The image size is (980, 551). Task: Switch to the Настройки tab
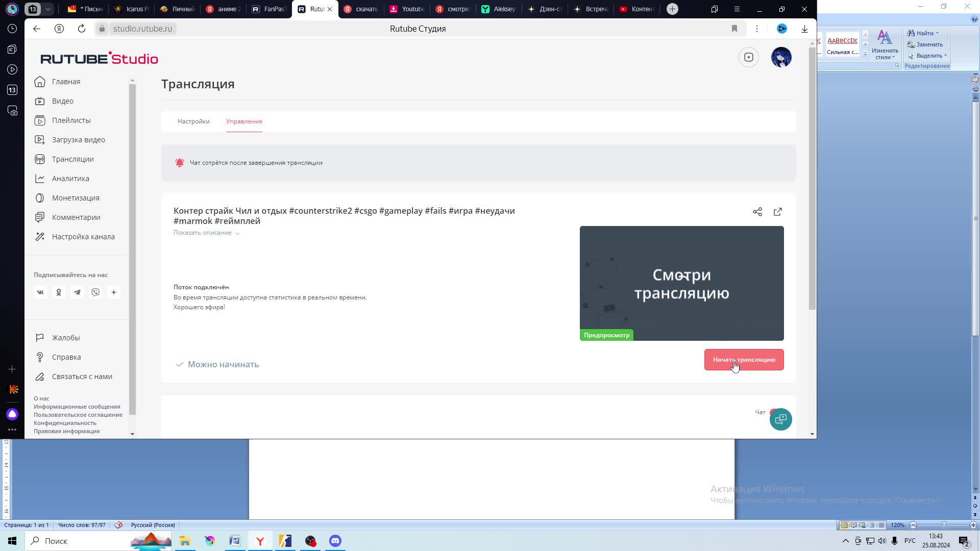click(x=193, y=121)
